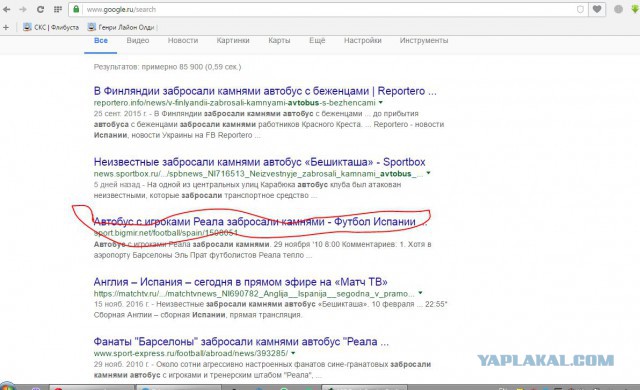Switch to the Видео search tab
This screenshot has height=390, width=640.
[138, 41]
